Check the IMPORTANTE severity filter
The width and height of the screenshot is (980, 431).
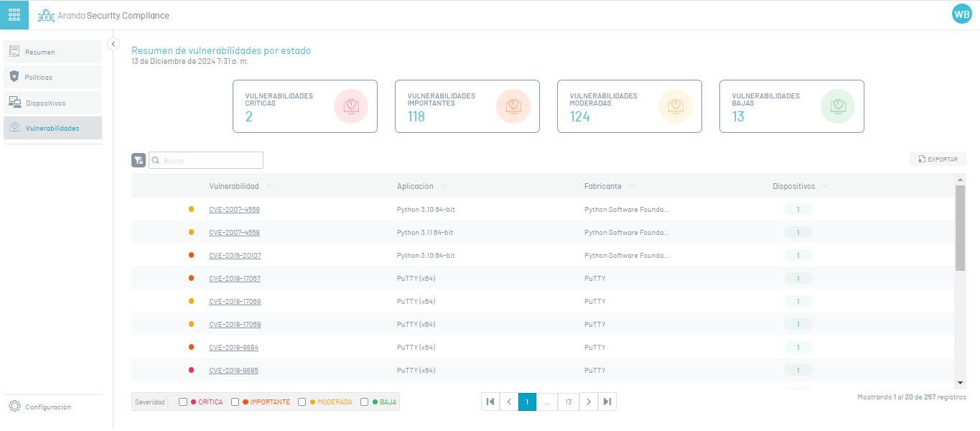(x=235, y=402)
